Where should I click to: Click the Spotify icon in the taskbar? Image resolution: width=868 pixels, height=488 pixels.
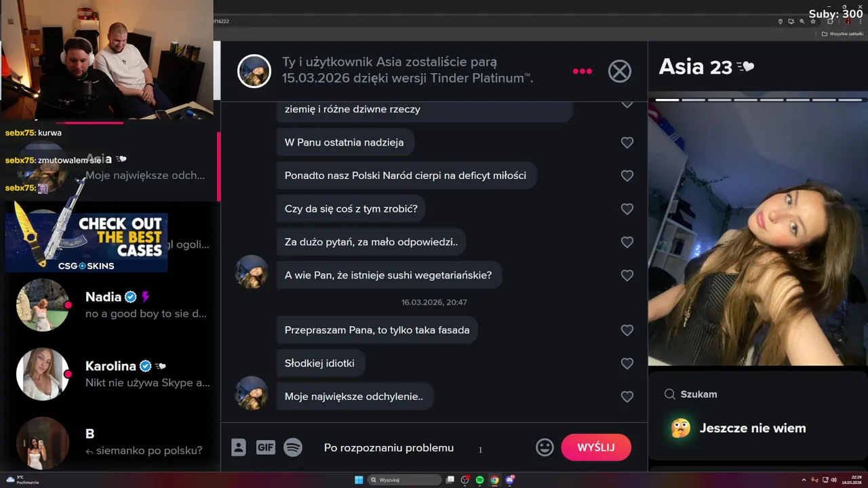click(479, 480)
